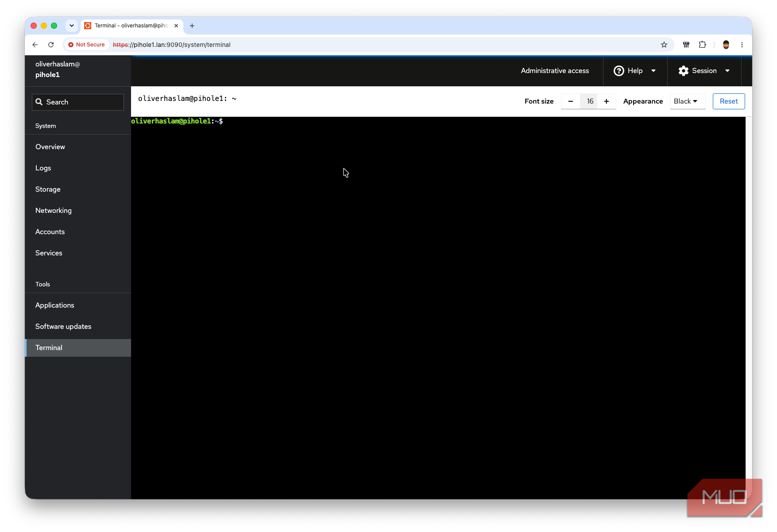777x532 pixels.
Task: Open the Appearance Black dropdown
Action: [x=688, y=101]
